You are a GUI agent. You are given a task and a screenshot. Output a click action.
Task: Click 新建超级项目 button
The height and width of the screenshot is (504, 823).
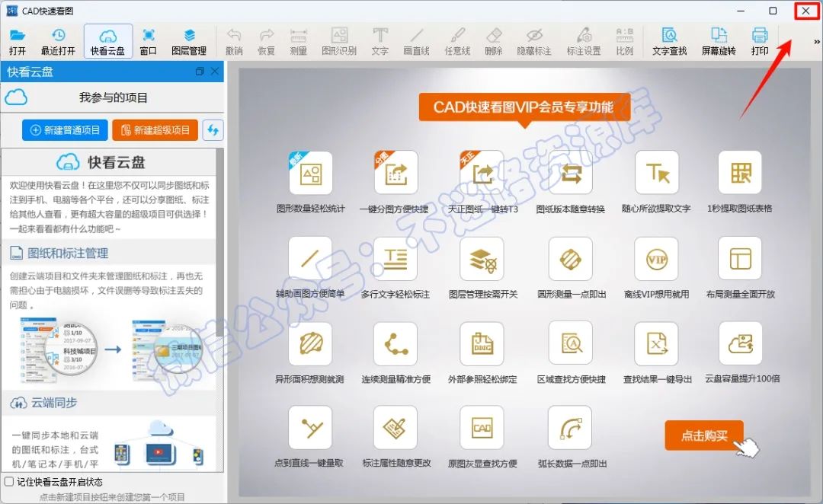(x=155, y=130)
